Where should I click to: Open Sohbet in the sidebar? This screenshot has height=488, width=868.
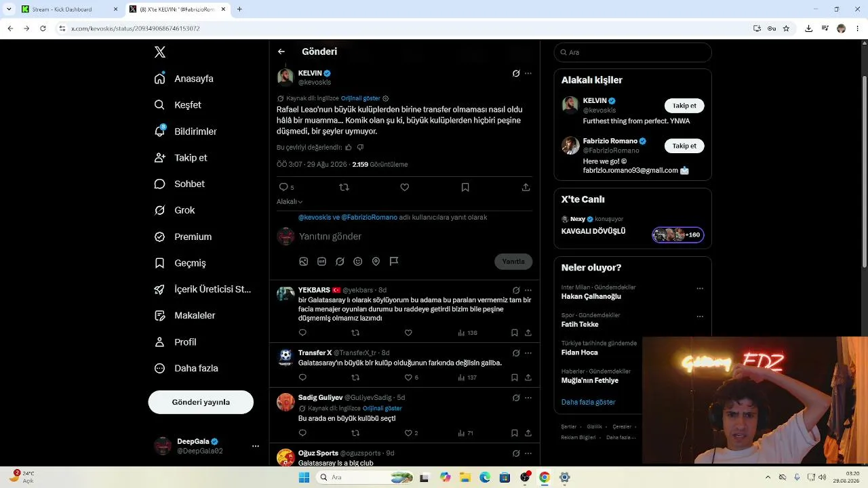(180, 184)
